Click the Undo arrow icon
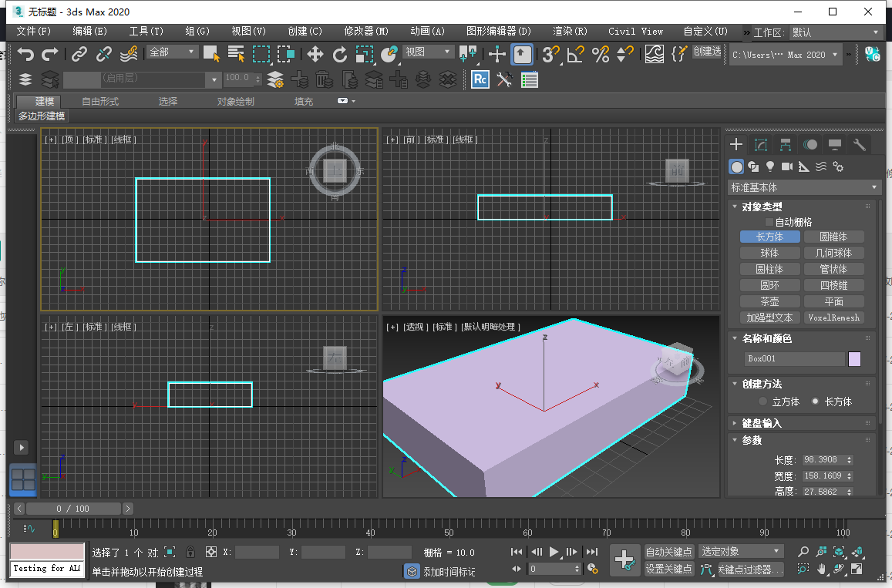This screenshot has width=892, height=588. point(25,54)
